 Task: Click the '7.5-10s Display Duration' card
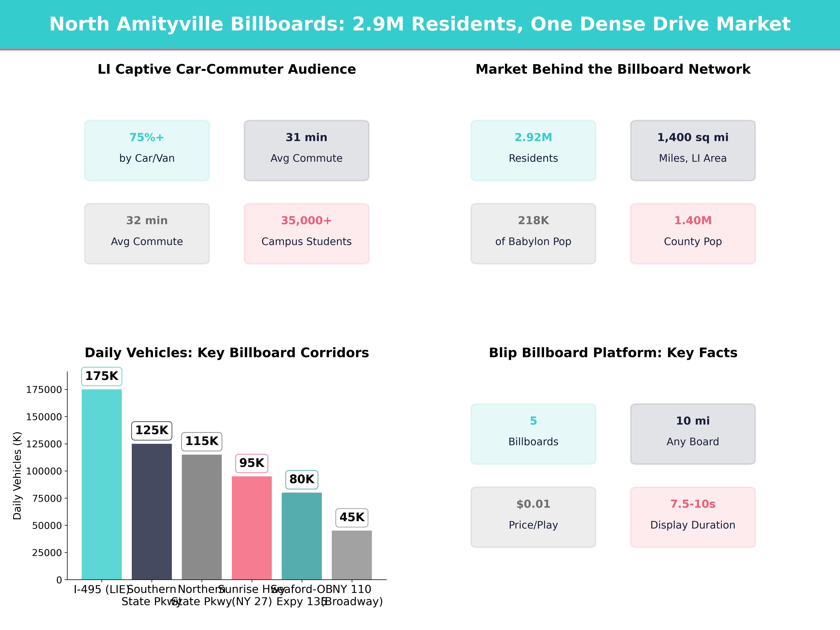click(693, 517)
